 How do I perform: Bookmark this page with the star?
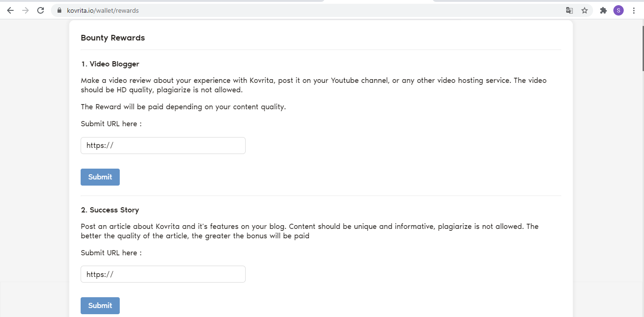click(x=585, y=10)
